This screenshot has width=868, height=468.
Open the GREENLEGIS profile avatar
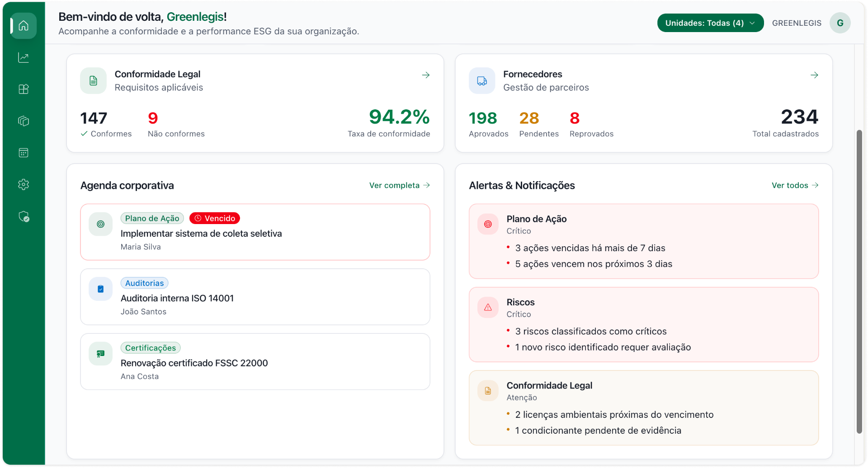(840, 23)
